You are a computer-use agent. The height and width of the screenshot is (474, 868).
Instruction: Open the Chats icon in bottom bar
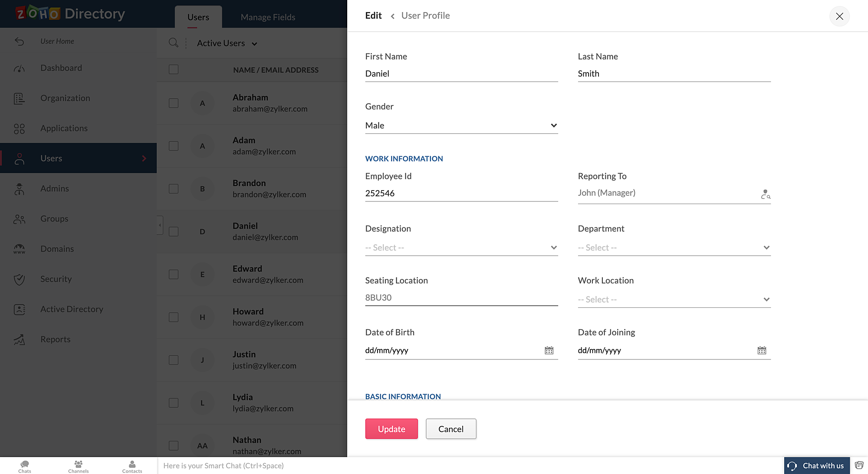point(25,466)
